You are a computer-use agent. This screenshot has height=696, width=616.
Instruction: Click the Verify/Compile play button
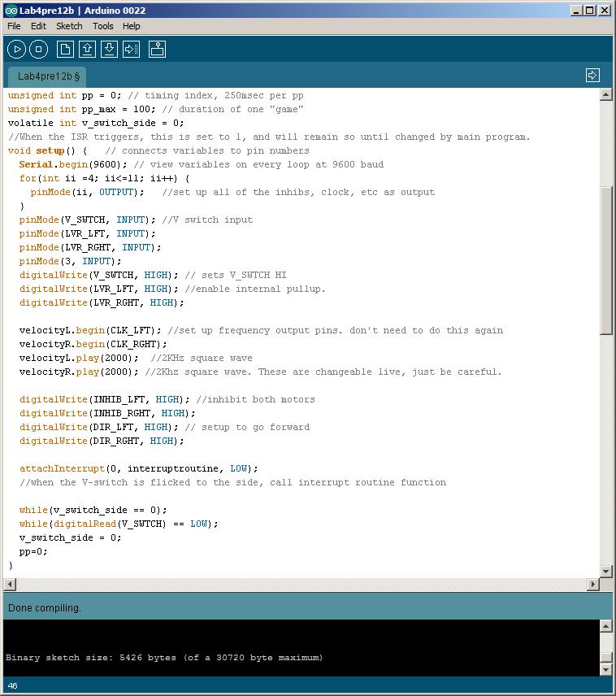click(x=17, y=50)
